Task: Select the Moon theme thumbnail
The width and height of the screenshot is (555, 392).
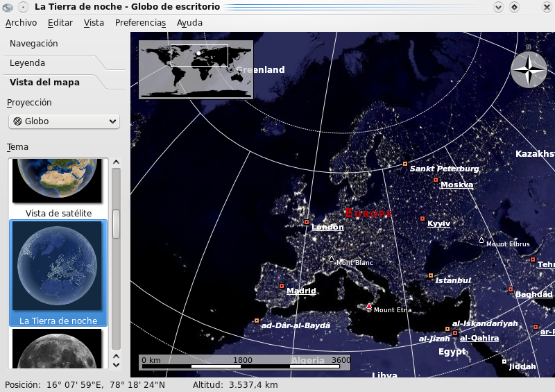Action: click(58, 348)
